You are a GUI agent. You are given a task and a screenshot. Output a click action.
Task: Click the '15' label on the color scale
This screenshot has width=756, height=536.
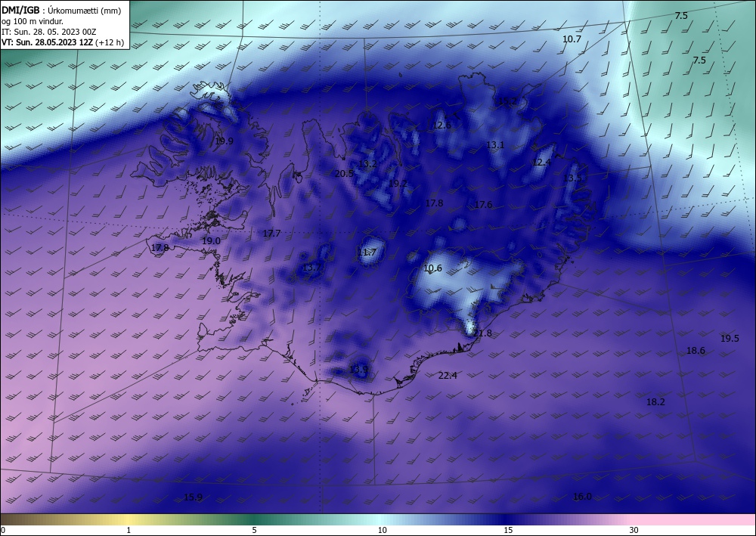point(508,530)
